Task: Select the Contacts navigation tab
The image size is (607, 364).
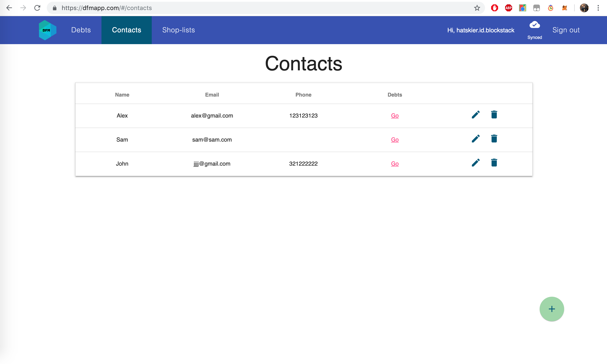Action: (x=126, y=30)
